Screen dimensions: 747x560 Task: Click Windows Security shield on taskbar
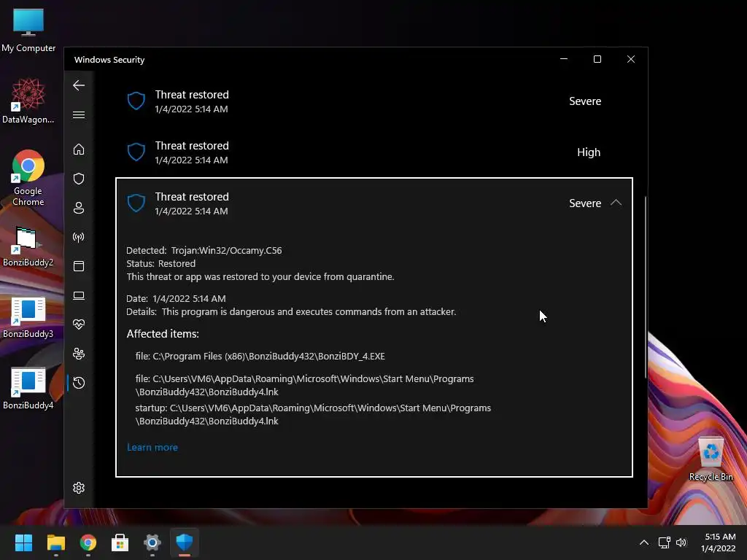pos(185,542)
